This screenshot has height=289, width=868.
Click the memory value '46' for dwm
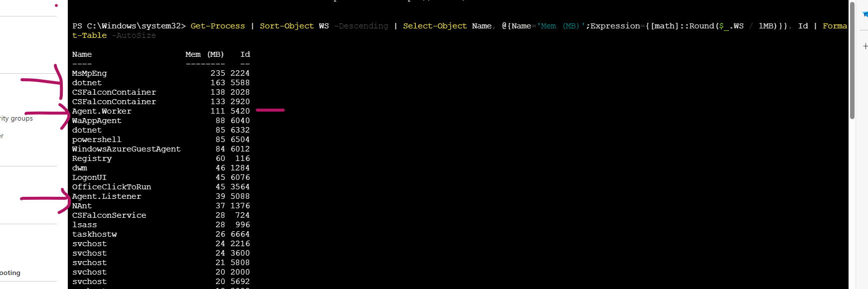220,168
